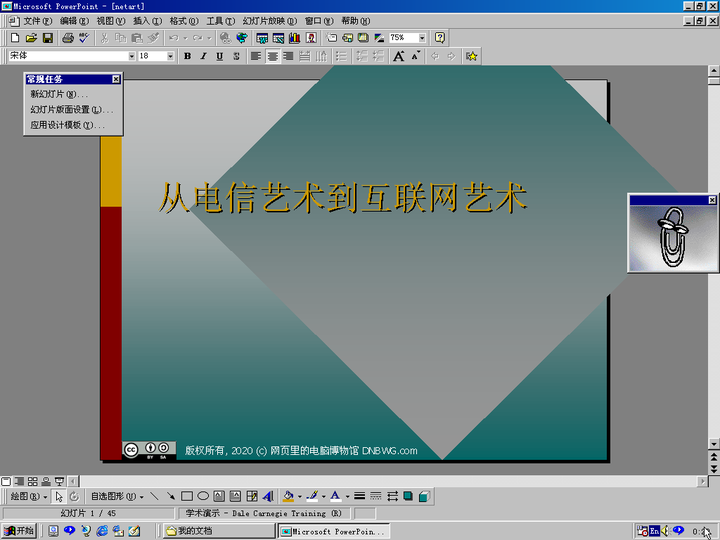Toggle Italic formatting
The height and width of the screenshot is (540, 720).
point(203,56)
